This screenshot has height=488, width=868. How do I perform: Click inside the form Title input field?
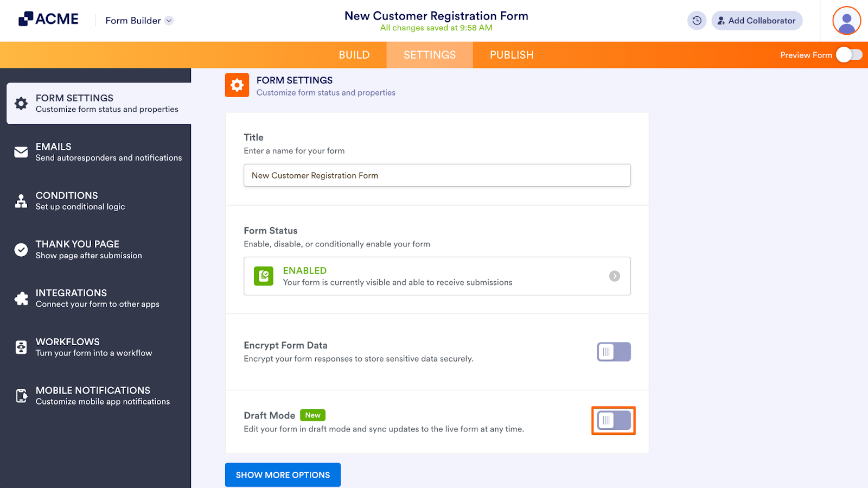[x=437, y=175]
